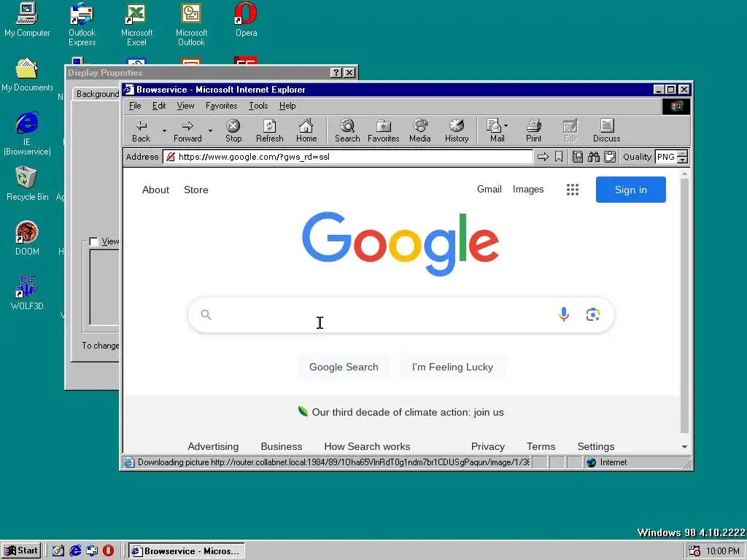
Task: Refresh the current page
Action: point(270,131)
